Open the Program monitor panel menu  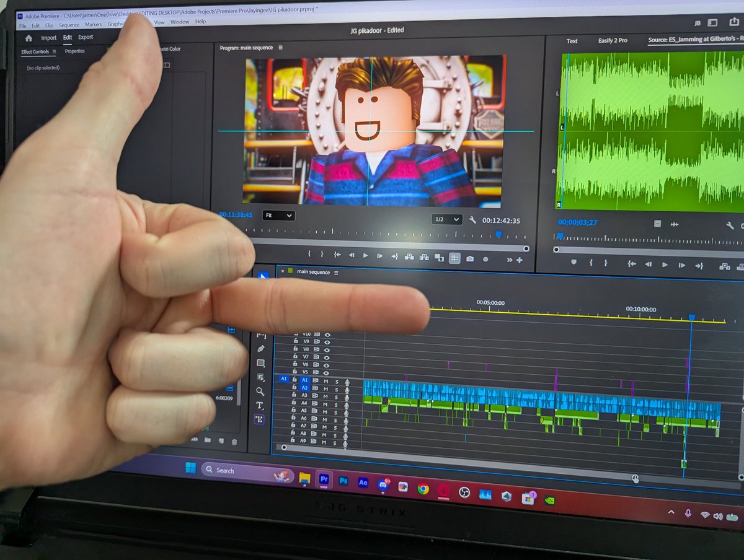click(280, 48)
